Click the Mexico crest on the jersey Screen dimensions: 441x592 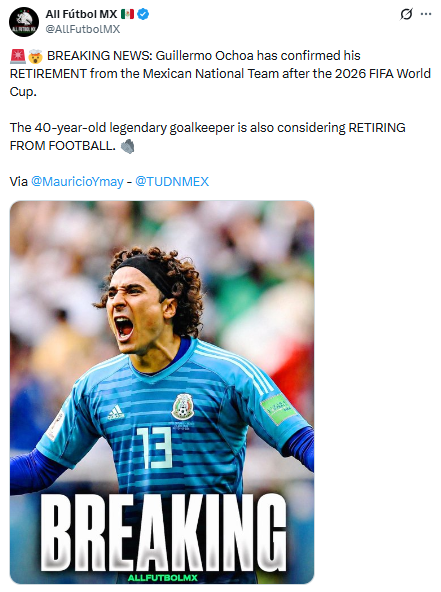[183, 407]
